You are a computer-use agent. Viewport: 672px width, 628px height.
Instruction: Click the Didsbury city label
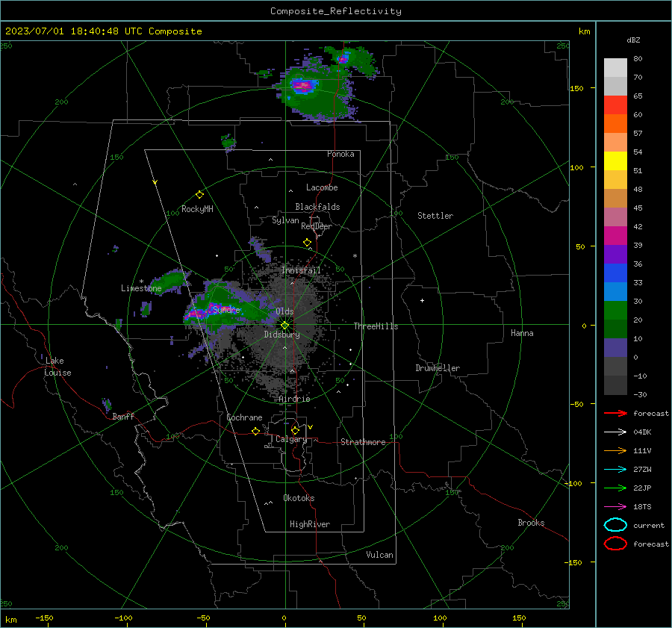(282, 335)
